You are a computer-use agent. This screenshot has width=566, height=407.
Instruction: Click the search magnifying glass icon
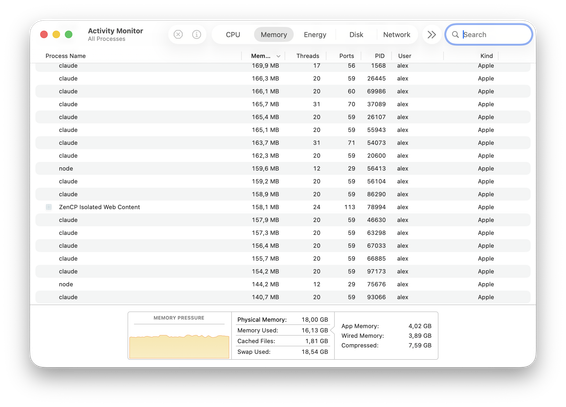(455, 35)
